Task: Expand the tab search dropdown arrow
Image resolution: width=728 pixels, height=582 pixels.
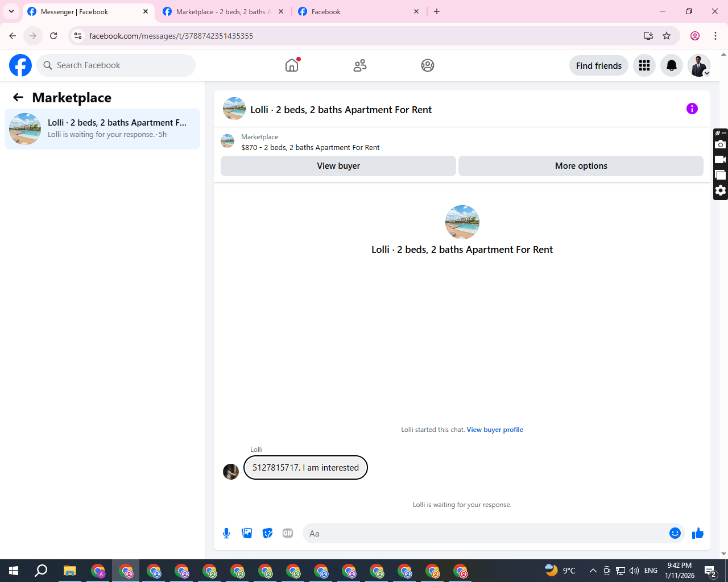Action: 11,11
